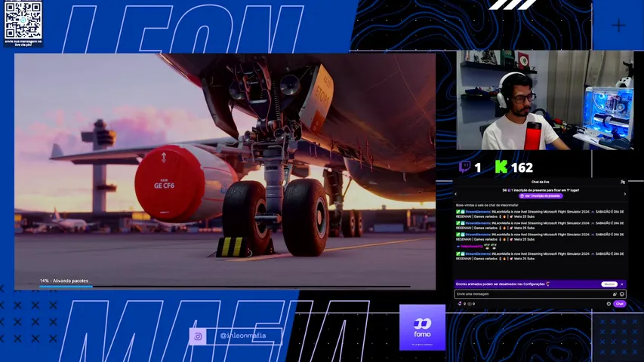Click the Kick viewer count 162
The height and width of the screenshot is (362, 644).
click(522, 167)
